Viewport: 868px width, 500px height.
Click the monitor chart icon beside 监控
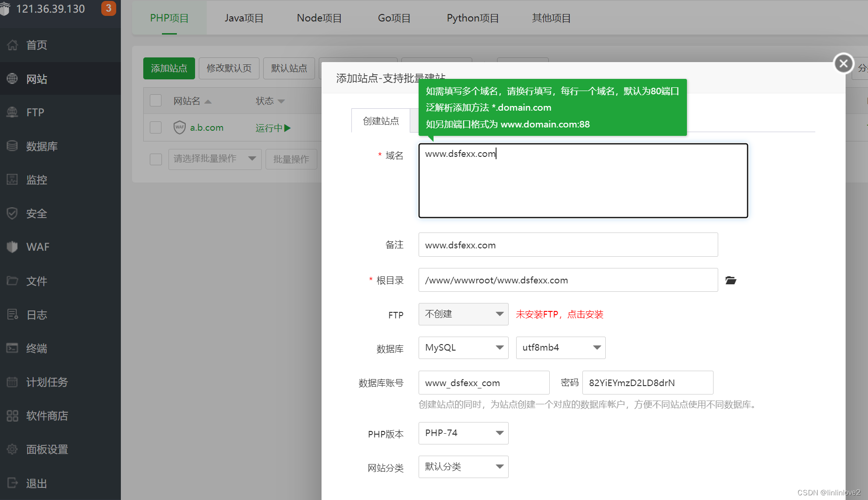point(13,179)
